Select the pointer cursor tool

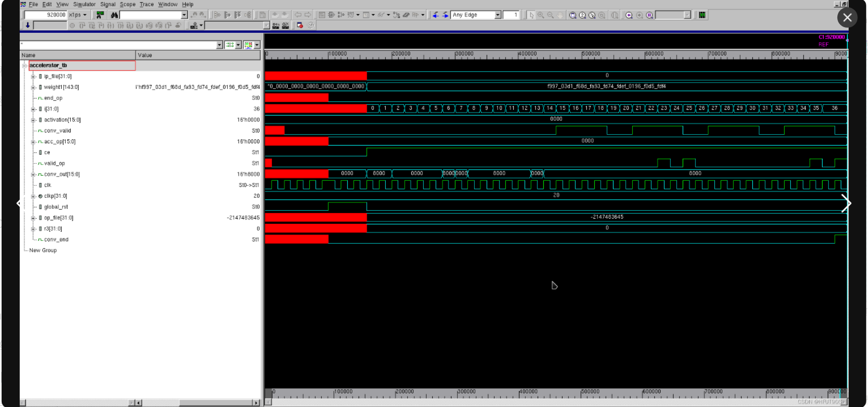pos(531,15)
